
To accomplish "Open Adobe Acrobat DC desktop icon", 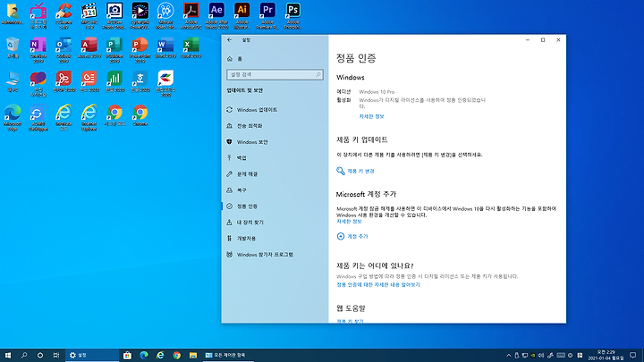I will click(x=191, y=16).
